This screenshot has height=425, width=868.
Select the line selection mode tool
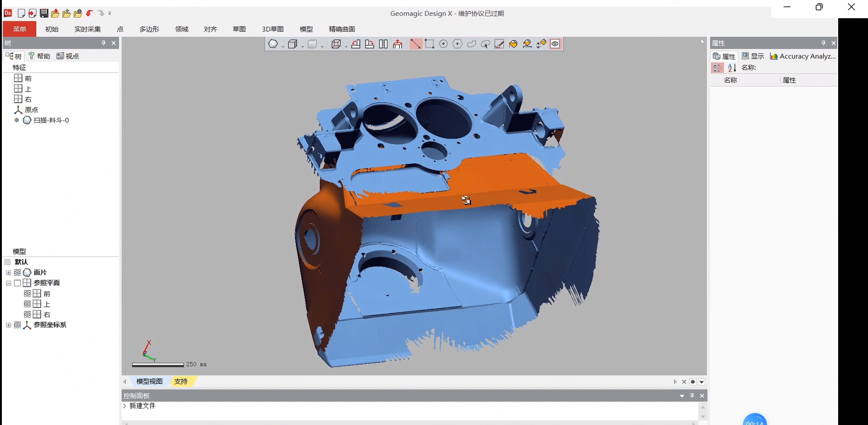click(x=415, y=44)
